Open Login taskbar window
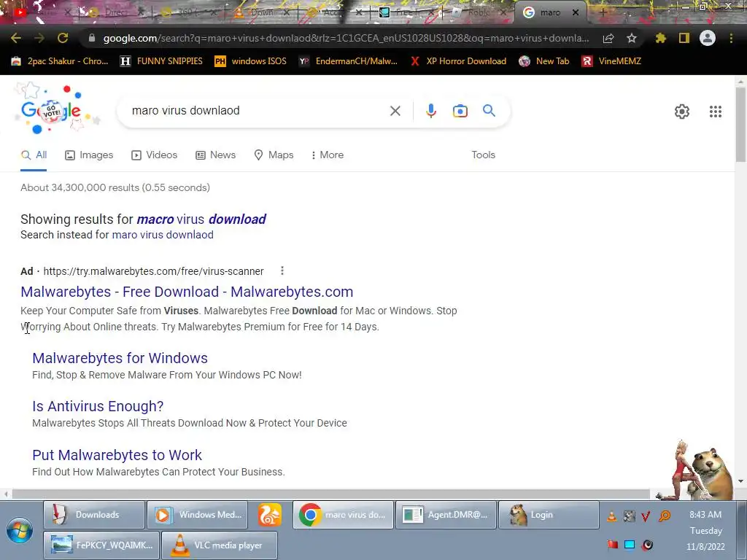Viewport: 747px width, 560px height. click(x=549, y=515)
